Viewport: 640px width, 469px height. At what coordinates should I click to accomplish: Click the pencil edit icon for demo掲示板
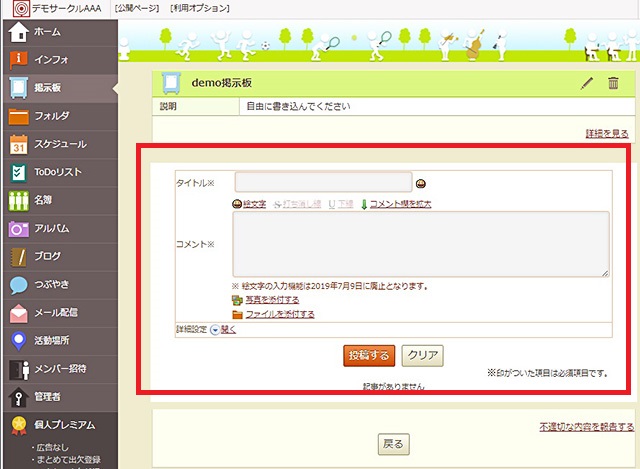587,83
